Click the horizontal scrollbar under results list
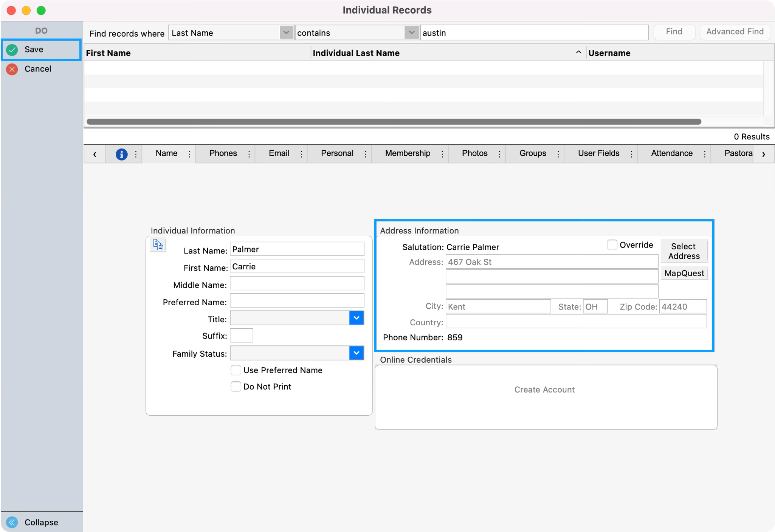Viewport: 775px width, 532px height. click(x=394, y=121)
